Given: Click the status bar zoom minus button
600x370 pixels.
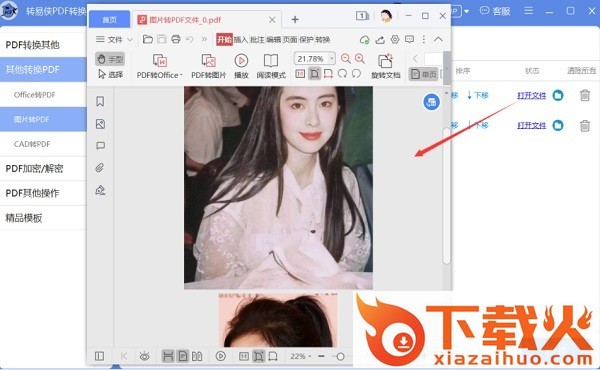Looking at the screenshot, I should point(321,356).
